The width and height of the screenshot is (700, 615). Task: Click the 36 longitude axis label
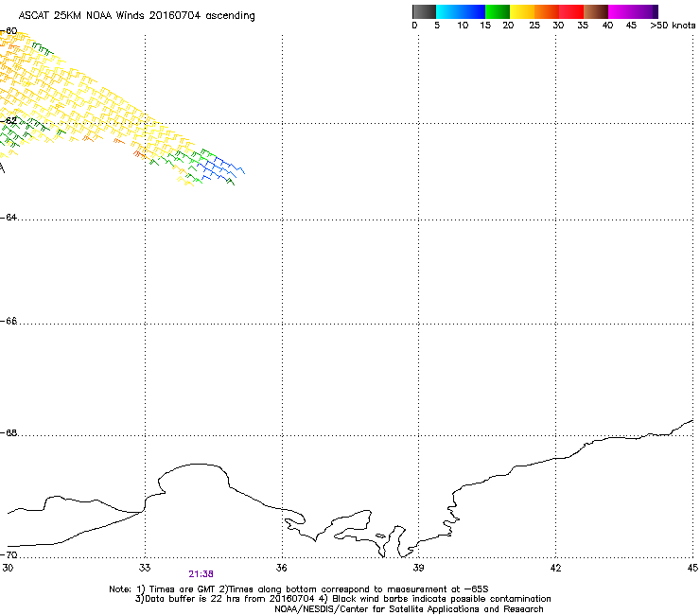pos(282,568)
